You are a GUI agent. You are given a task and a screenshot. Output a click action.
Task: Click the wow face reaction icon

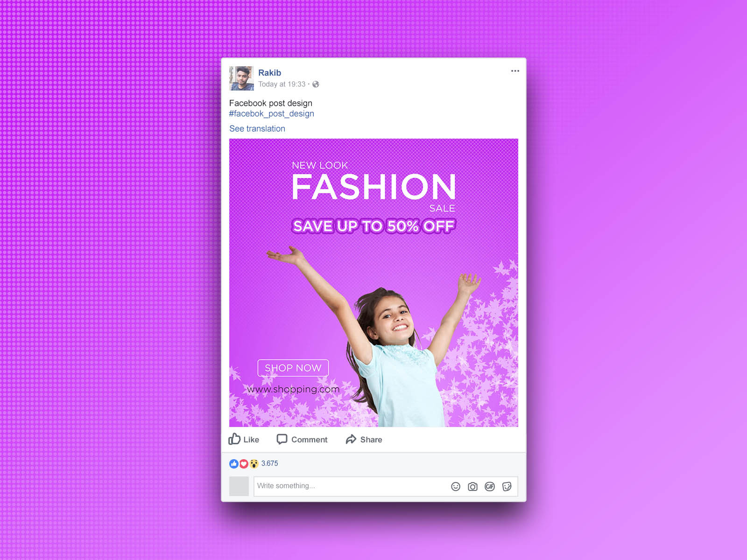[254, 464]
